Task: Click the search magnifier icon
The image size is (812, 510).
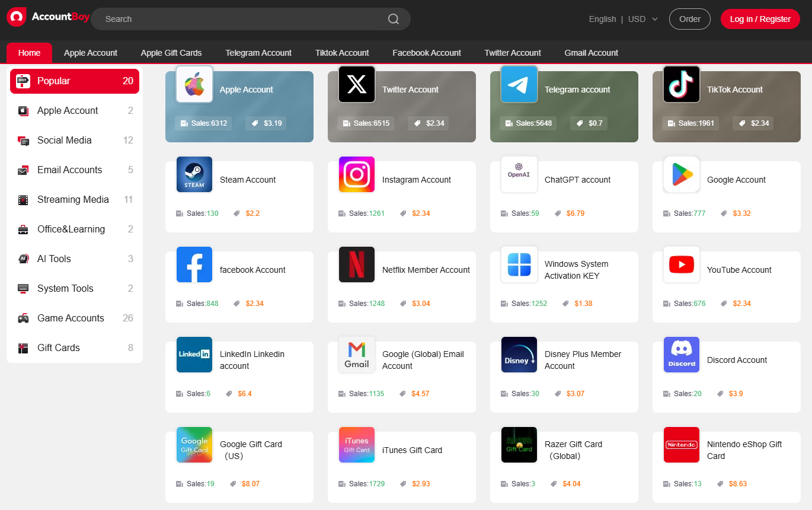Action: coord(394,19)
